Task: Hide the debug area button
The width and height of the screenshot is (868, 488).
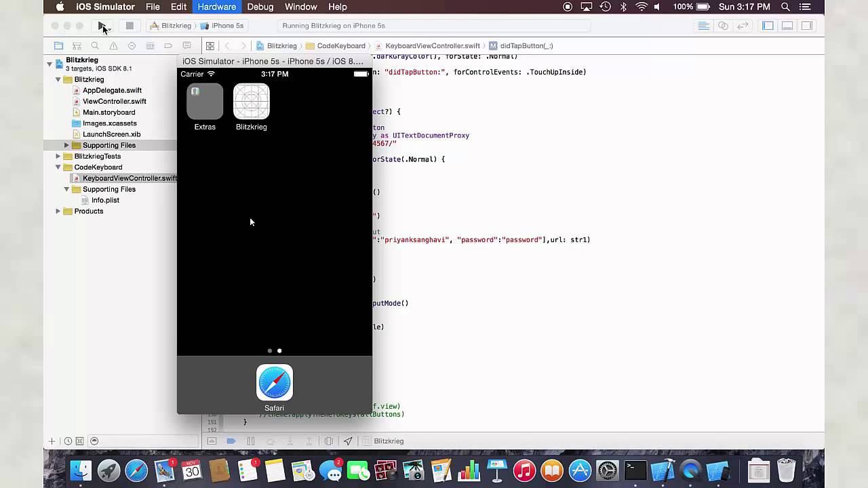Action: (x=212, y=441)
